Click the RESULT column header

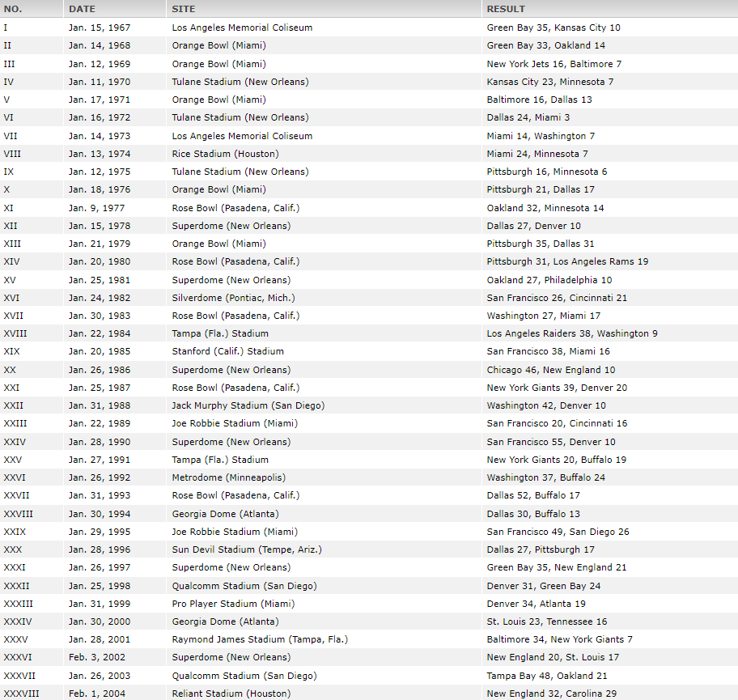coord(506,9)
